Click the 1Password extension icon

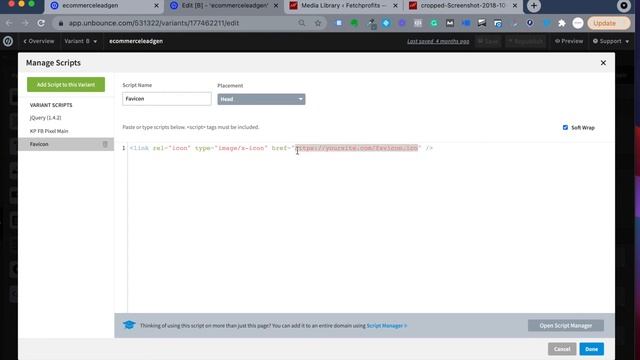[x=530, y=23]
